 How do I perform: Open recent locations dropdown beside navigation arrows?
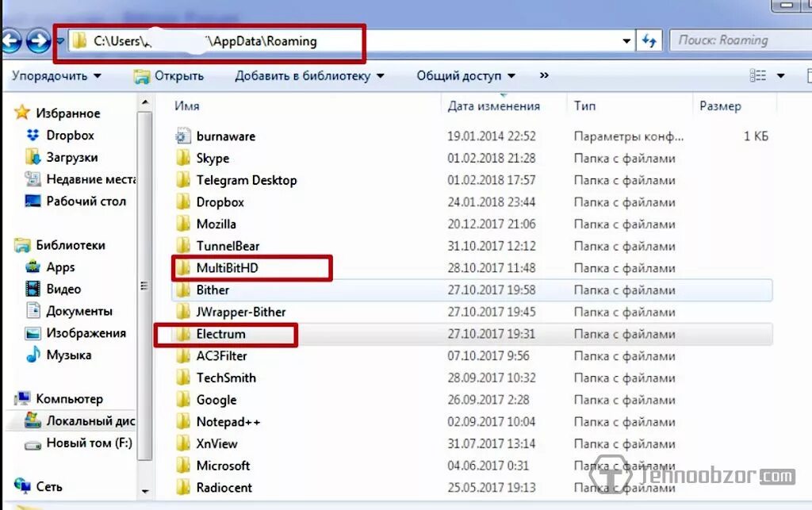coord(59,41)
